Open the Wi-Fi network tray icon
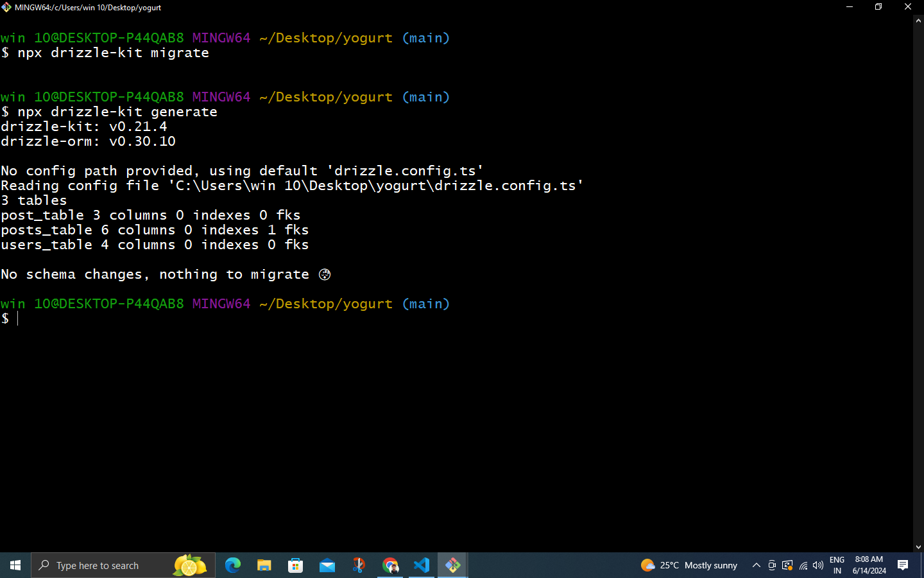 [803, 565]
